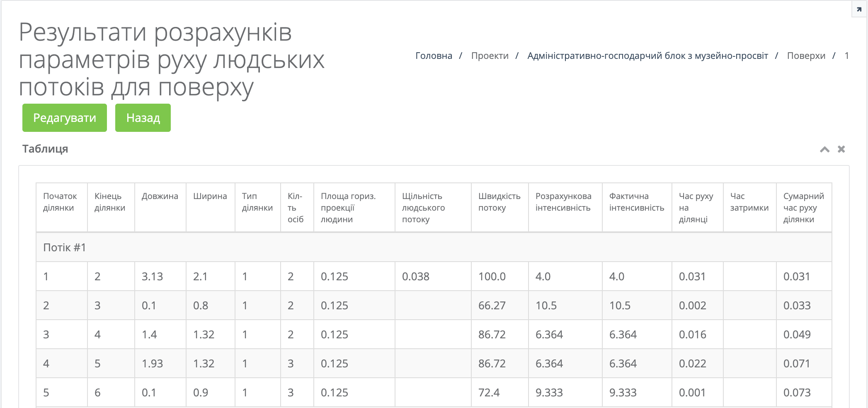Go to Проекти breadcrumb
This screenshot has width=868, height=408.
coord(490,56)
